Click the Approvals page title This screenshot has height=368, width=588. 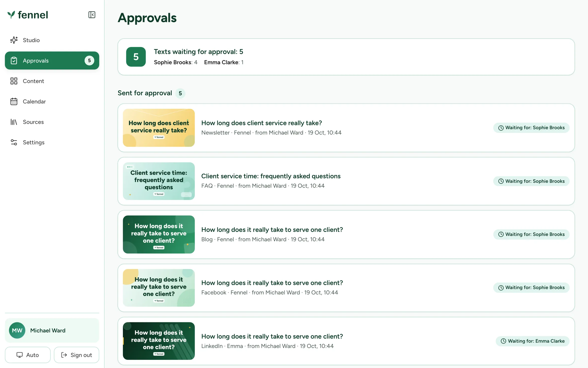[x=147, y=18]
